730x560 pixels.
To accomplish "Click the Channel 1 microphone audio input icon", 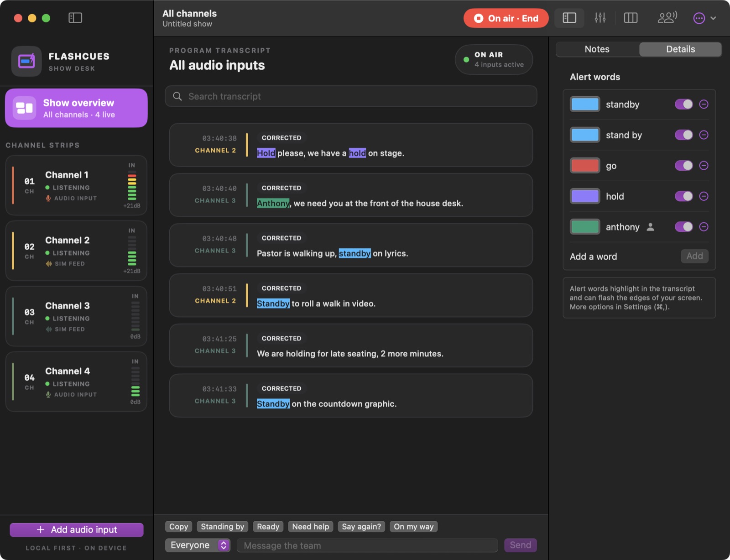I will 48,198.
